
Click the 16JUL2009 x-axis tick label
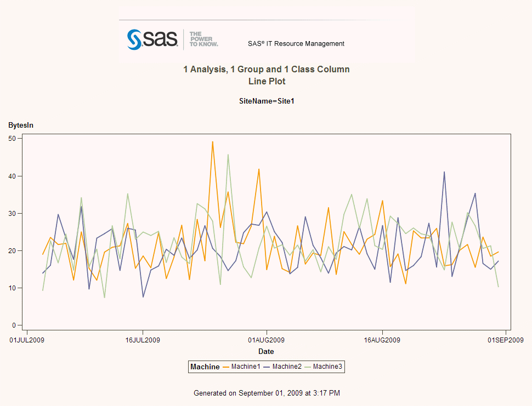(143, 340)
